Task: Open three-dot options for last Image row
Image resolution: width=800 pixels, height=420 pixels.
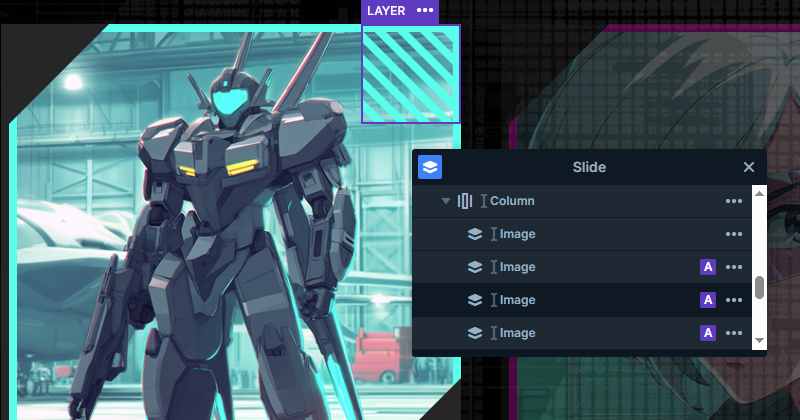Action: coord(734,333)
